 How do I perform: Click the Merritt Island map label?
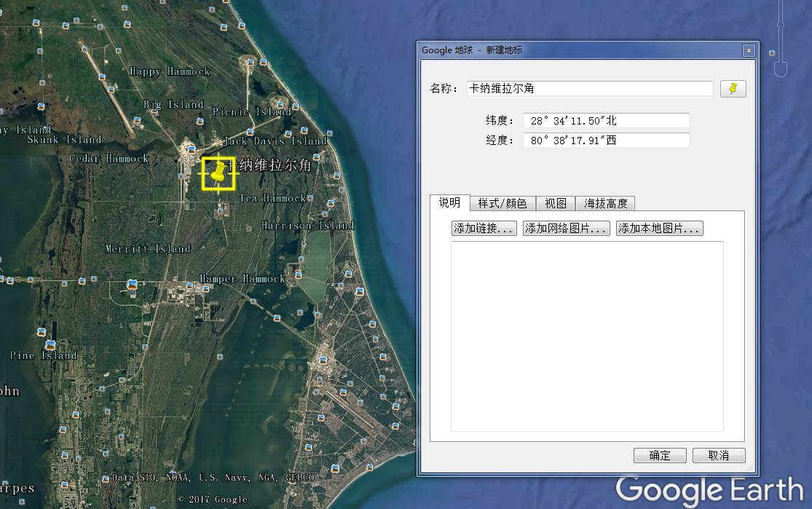tap(148, 248)
